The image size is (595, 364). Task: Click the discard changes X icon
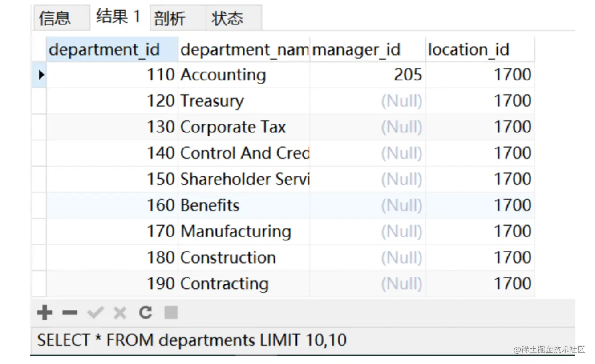(120, 313)
